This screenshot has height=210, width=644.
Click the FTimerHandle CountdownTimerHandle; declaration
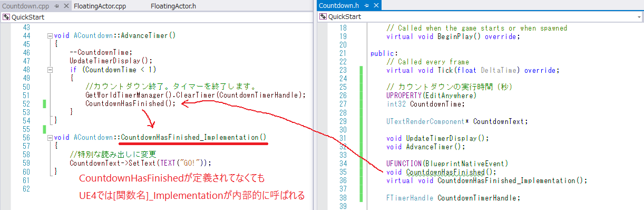[x=453, y=198]
